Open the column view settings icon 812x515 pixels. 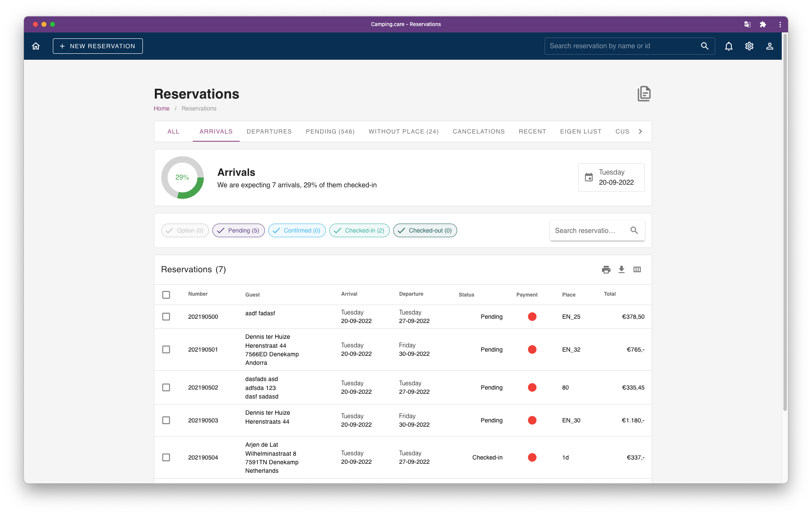coord(637,270)
